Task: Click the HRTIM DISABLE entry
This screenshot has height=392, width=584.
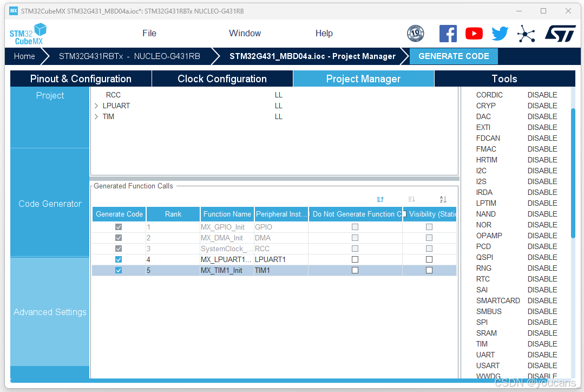Action: click(x=516, y=160)
